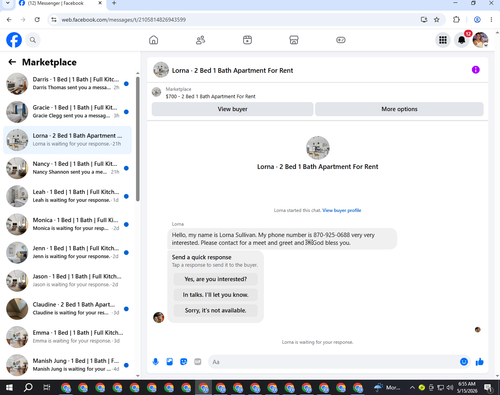This screenshot has height=395, width=500.
Task: Open the Darris 1 Bed 1 Bath conversation
Action: point(67,84)
